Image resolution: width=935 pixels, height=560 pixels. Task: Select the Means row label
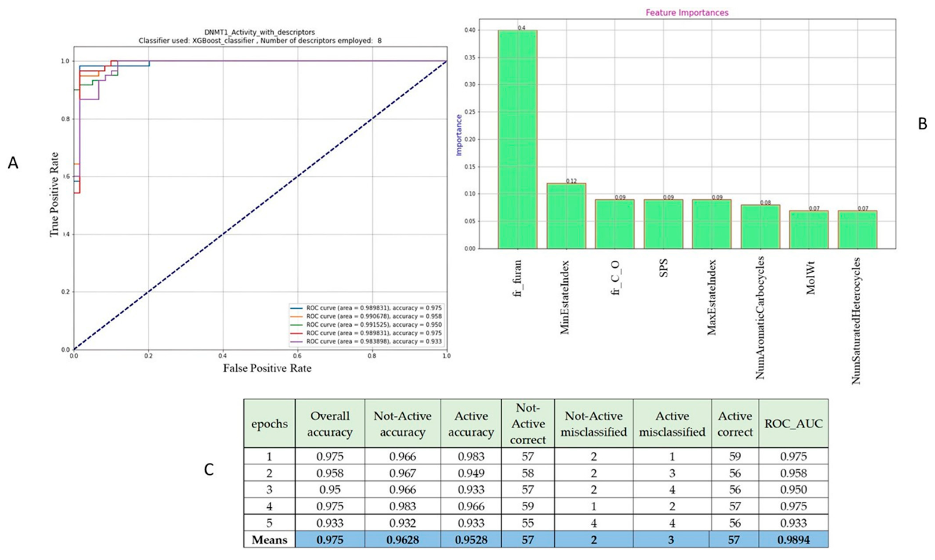coord(269,540)
